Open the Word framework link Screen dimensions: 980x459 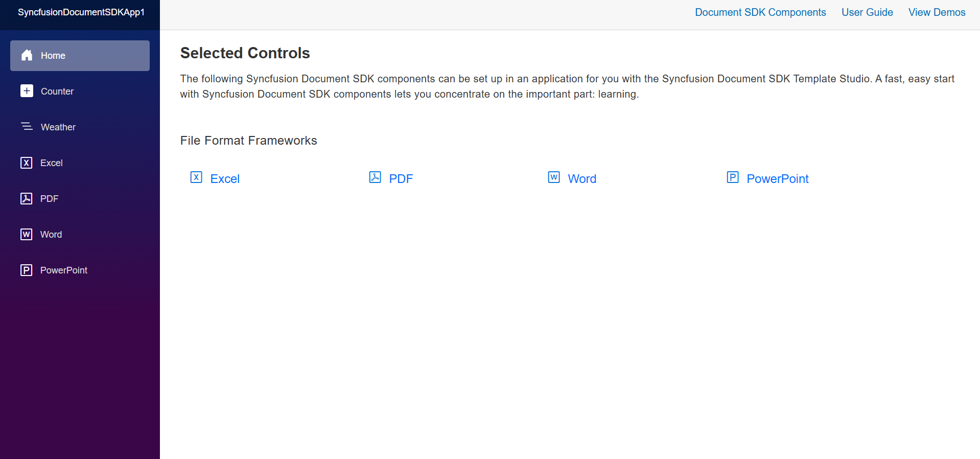pyautogui.click(x=582, y=179)
